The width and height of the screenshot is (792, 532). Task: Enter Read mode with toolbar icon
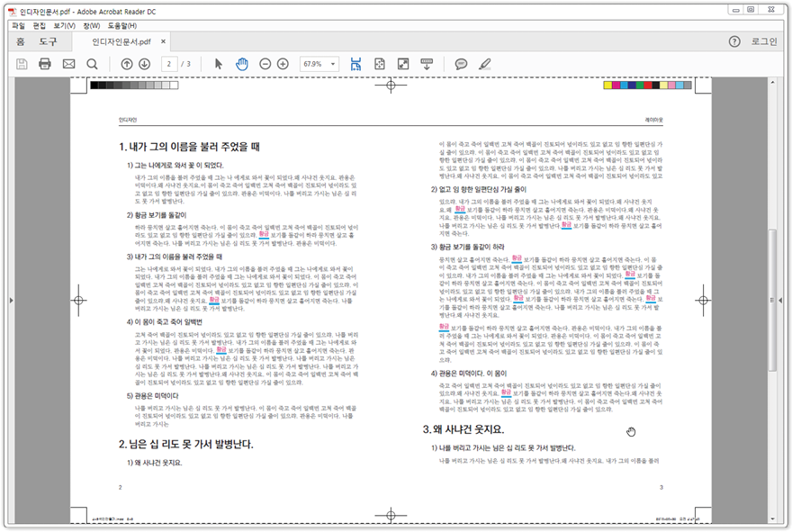point(427,64)
